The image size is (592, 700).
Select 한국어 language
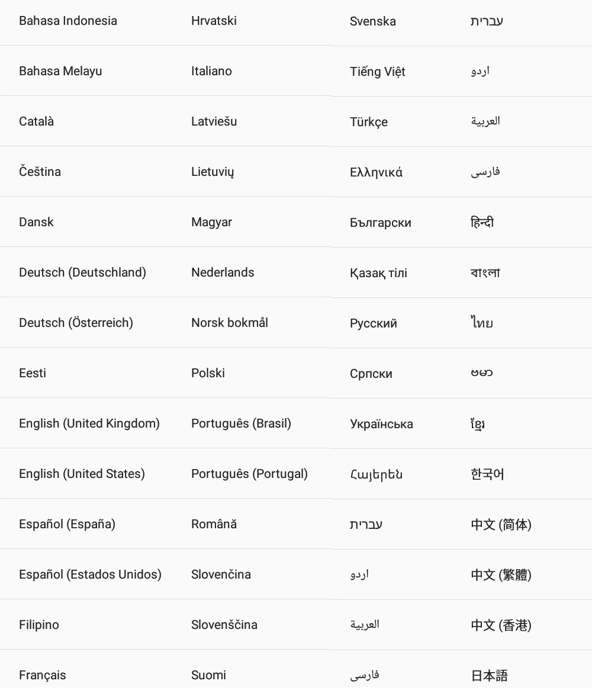[x=487, y=474]
